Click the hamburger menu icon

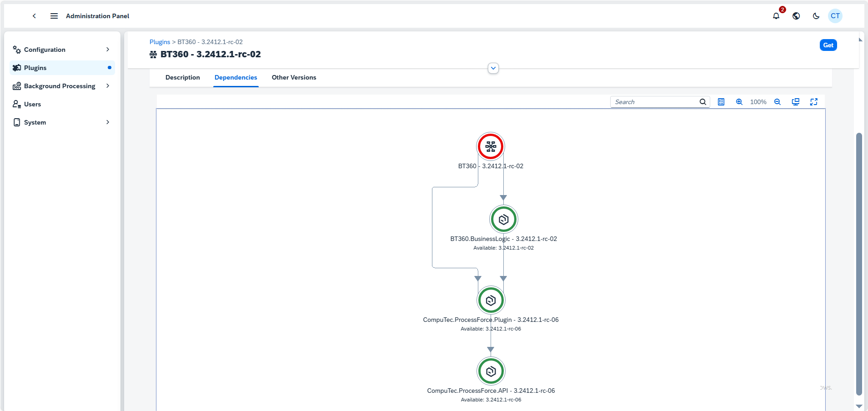click(x=54, y=16)
